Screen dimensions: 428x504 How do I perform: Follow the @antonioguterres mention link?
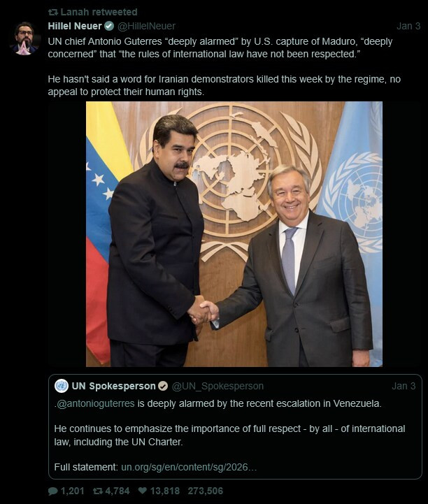[96, 404]
